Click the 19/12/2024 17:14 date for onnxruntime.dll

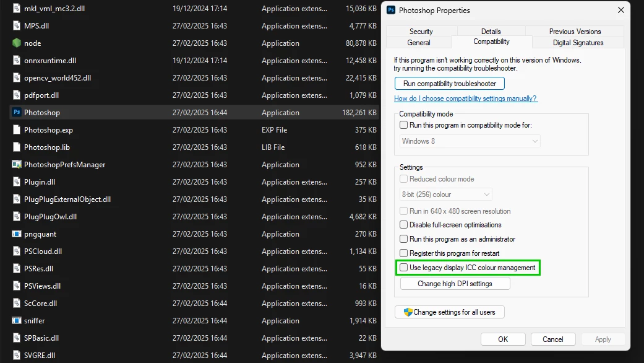pos(200,61)
